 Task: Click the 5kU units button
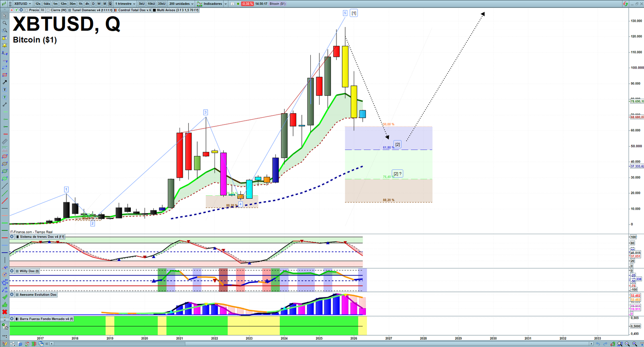(141, 4)
